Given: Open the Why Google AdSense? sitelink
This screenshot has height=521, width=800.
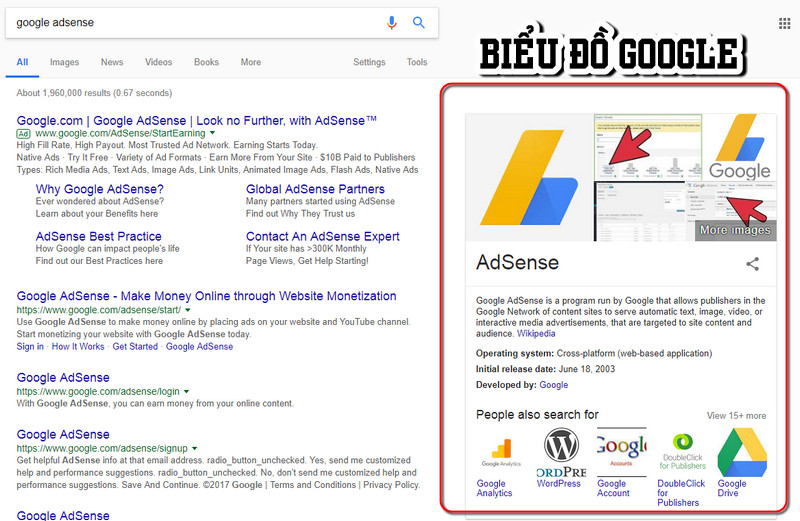Looking at the screenshot, I should coord(99,189).
